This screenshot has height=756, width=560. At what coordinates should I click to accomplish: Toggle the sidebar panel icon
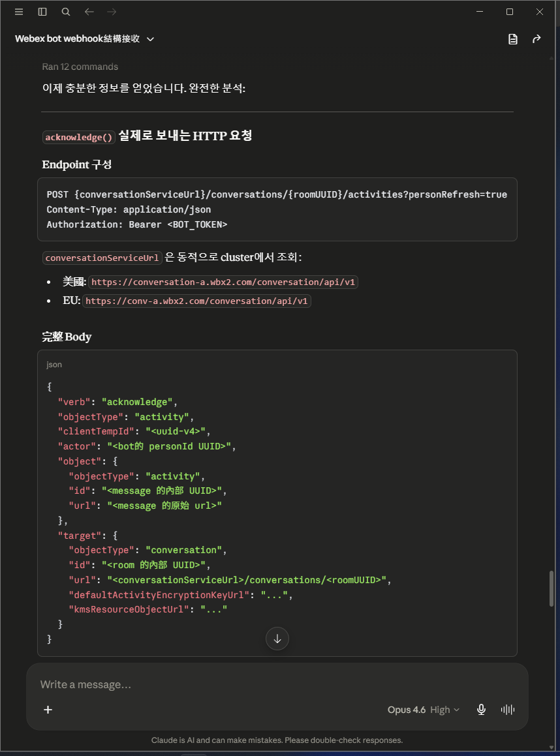42,12
